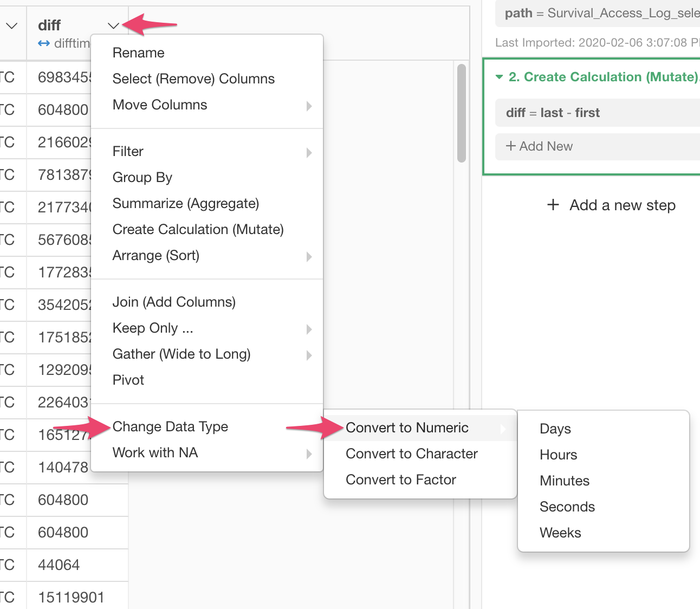Expand the Arrange (Sort) submenu arrow
700x609 pixels.
tap(309, 256)
